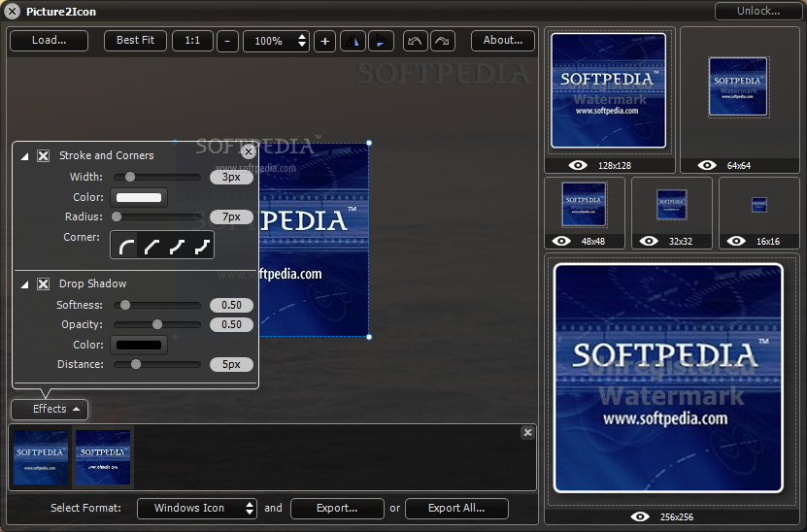Select the inverted round corner style

click(177, 247)
